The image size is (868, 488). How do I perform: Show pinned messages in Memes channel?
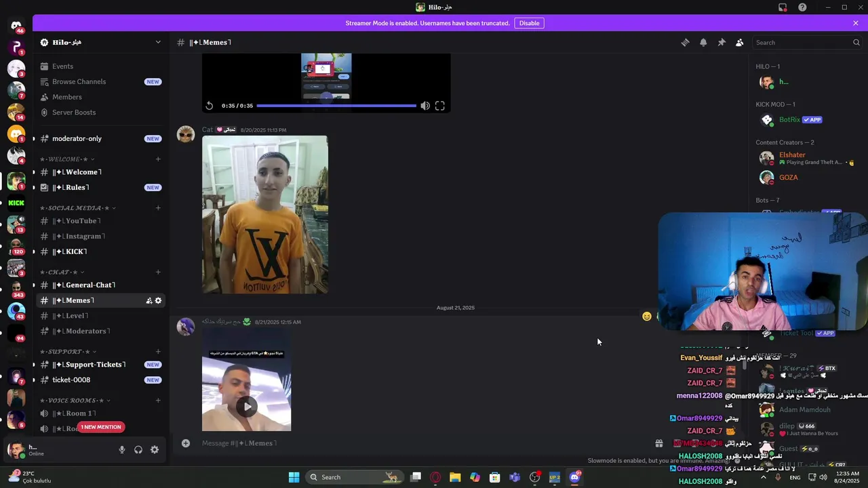point(722,42)
